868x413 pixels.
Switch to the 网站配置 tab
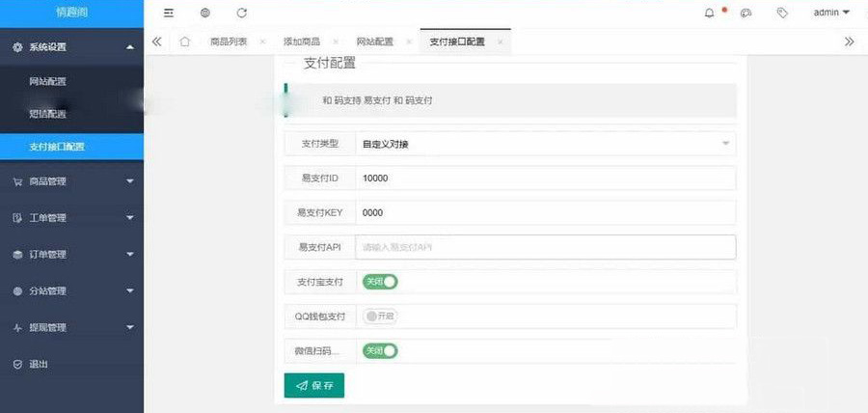point(374,42)
